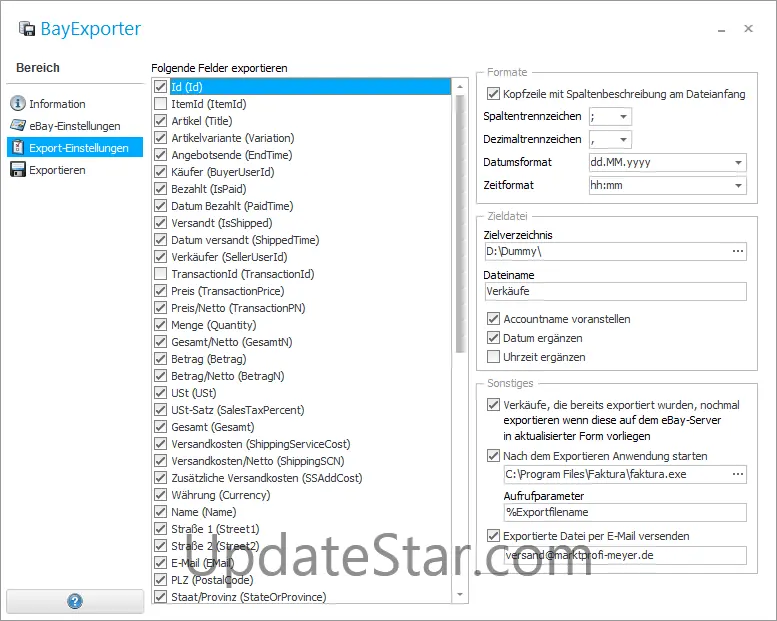
Task: Expand the Zeitformat combo box
Action: (738, 185)
